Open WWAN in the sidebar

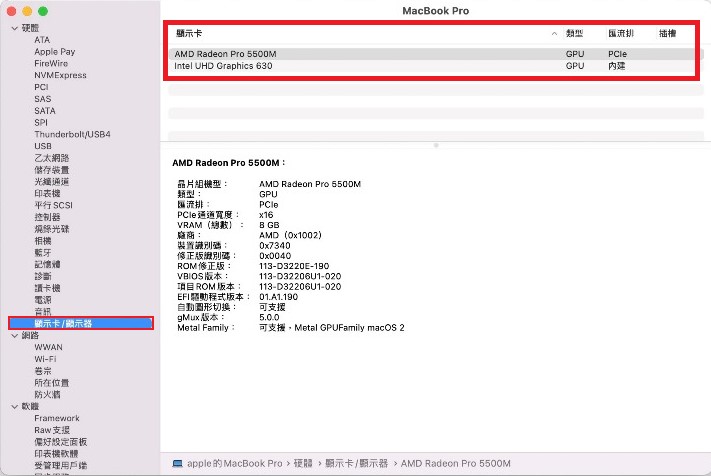coord(49,347)
